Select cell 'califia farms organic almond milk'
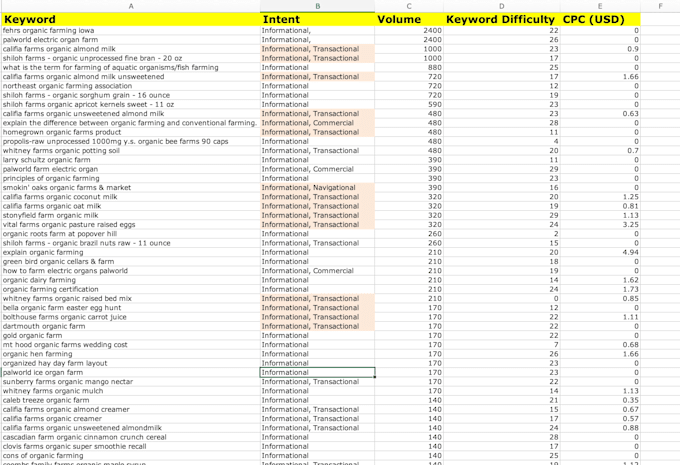Image resolution: width=680 pixels, height=465 pixels. (x=131, y=49)
